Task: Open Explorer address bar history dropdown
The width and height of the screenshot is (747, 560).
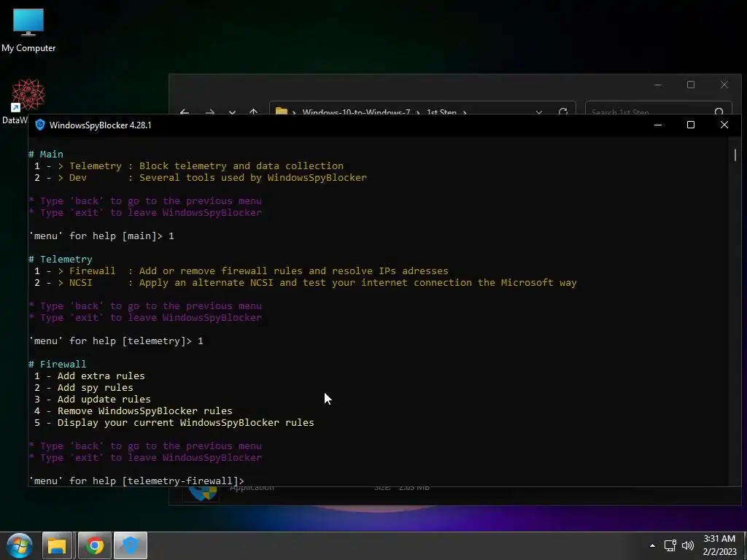Action: coord(539,112)
